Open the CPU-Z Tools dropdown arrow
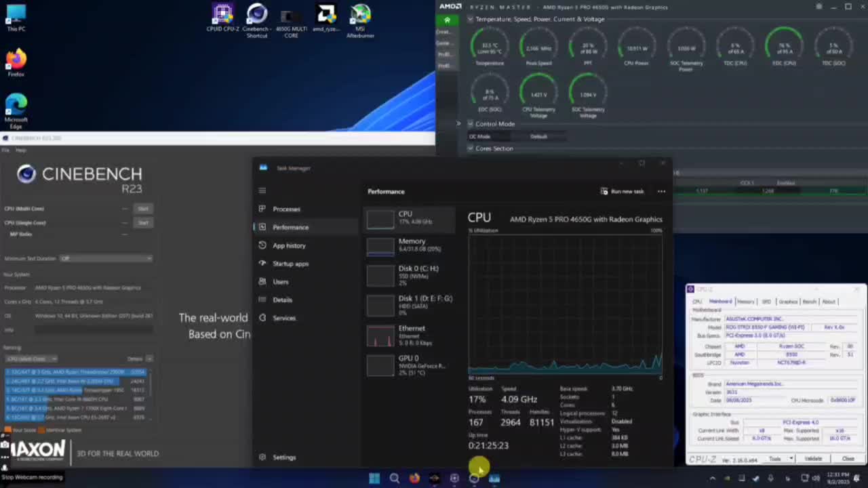Viewport: 868px width, 488px height. pyautogui.click(x=791, y=459)
